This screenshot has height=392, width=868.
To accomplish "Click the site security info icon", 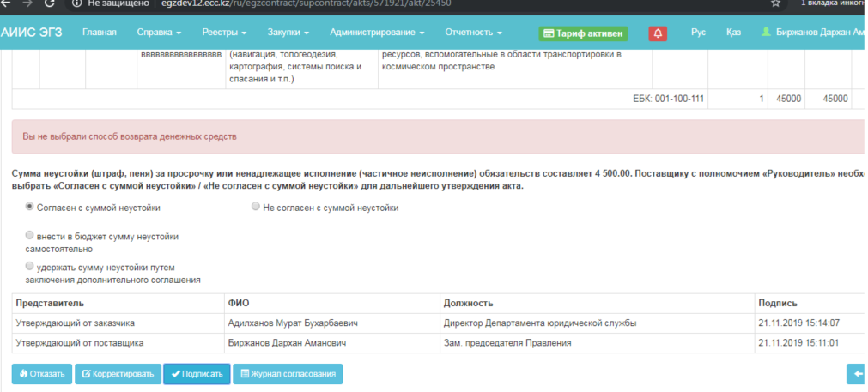I will click(76, 4).
